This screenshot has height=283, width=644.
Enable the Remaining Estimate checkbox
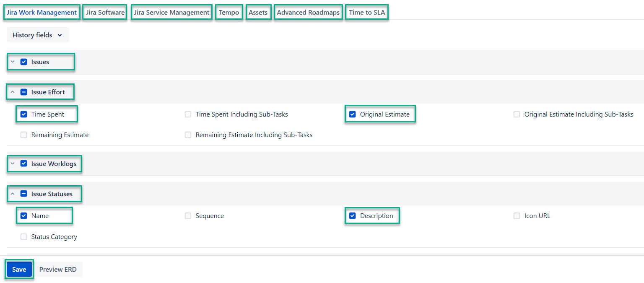(x=23, y=135)
